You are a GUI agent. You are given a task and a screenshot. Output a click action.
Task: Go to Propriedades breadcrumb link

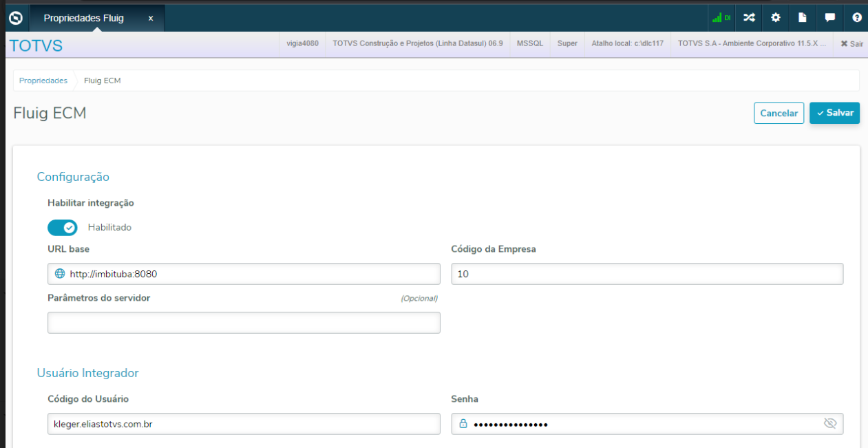coord(43,81)
